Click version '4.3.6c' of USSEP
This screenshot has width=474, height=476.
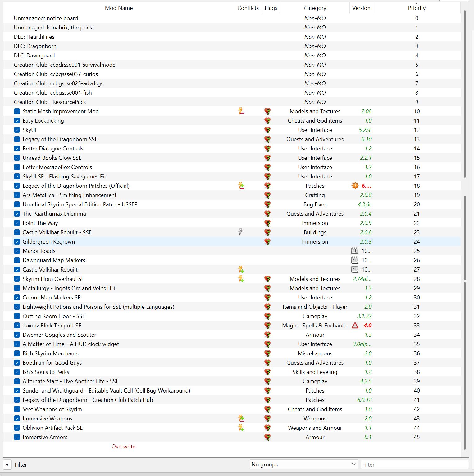point(365,204)
